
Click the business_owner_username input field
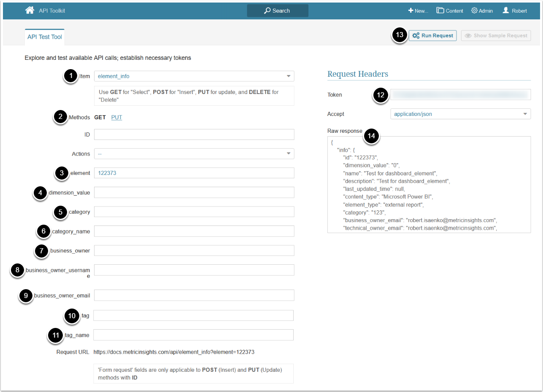tap(194, 270)
